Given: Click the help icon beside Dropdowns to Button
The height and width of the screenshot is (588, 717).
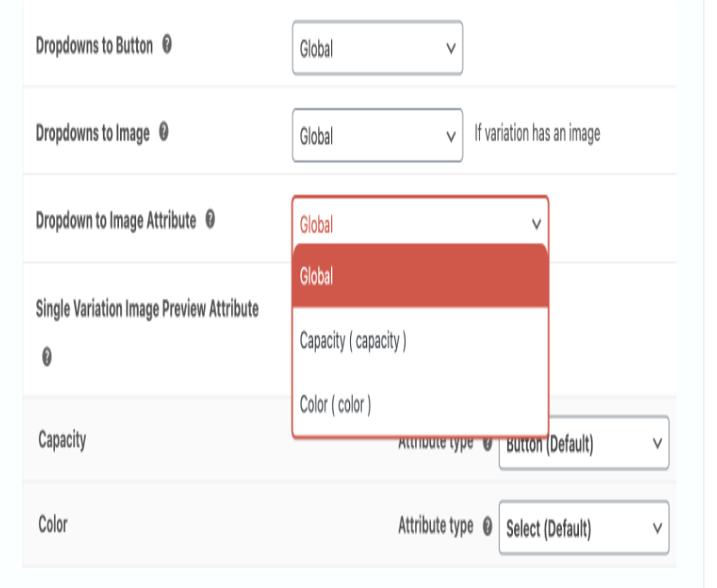Looking at the screenshot, I should tap(167, 44).
